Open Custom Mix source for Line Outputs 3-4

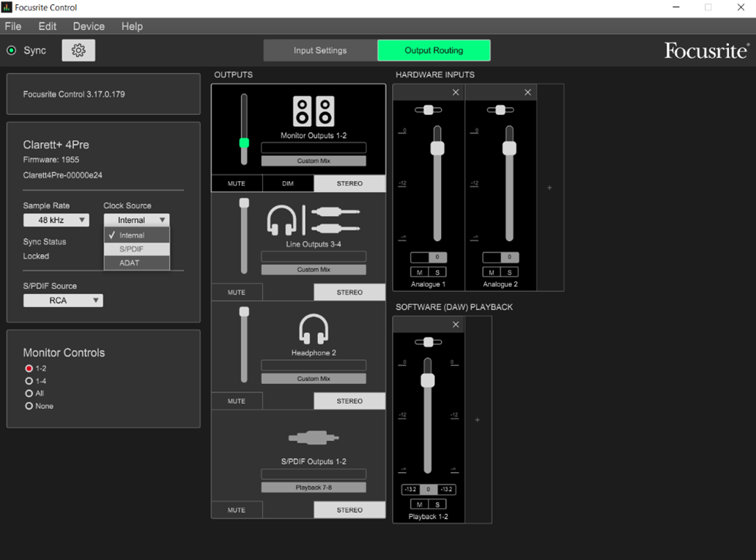click(314, 269)
